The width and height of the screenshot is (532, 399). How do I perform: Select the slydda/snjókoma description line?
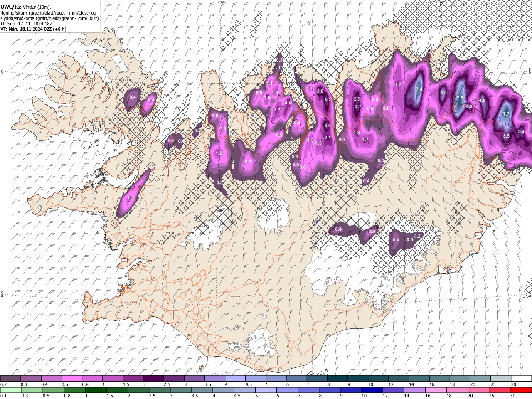(49, 18)
